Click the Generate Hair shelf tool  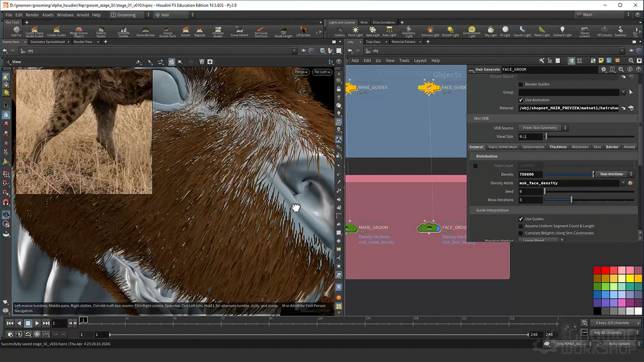(145, 31)
